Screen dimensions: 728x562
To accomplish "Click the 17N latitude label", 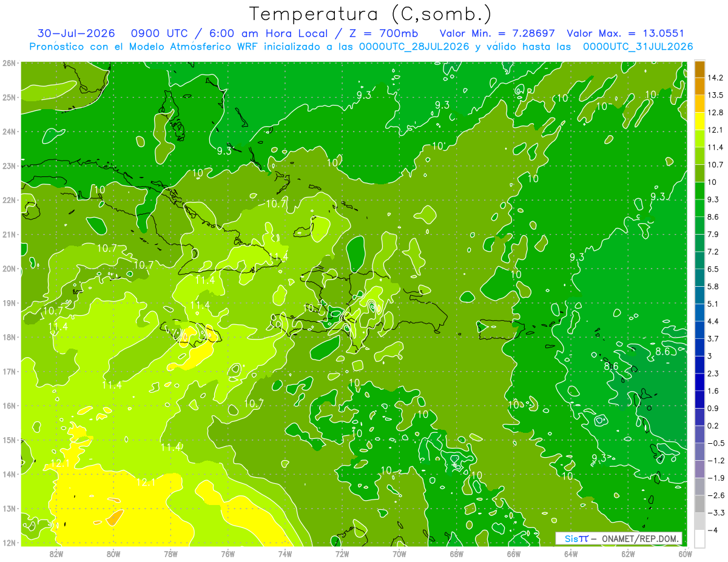I will (x=9, y=371).
